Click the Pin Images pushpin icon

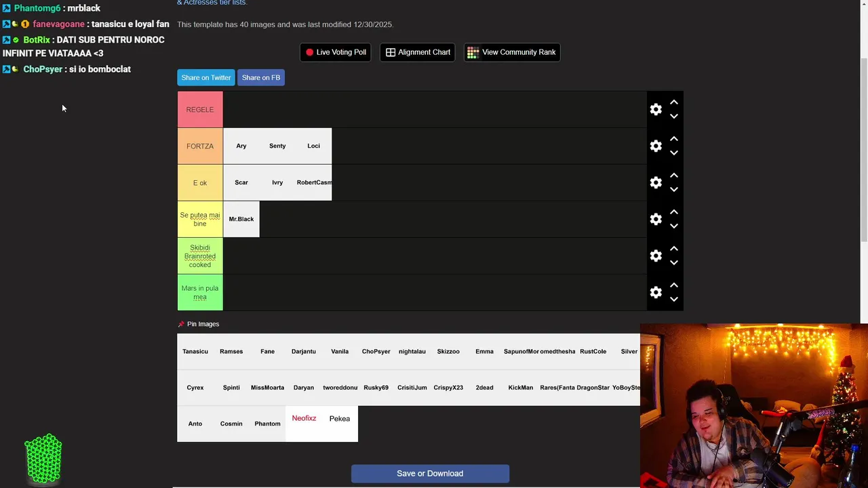181,324
